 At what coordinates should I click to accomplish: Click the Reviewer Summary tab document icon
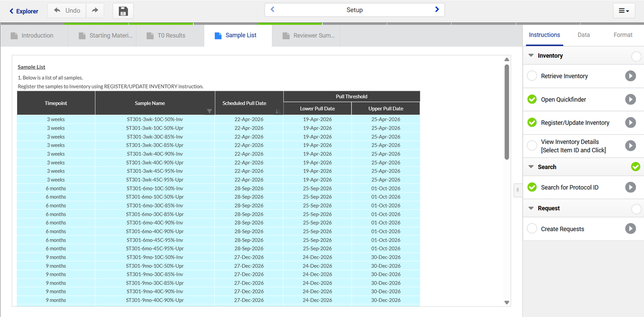[x=286, y=36]
